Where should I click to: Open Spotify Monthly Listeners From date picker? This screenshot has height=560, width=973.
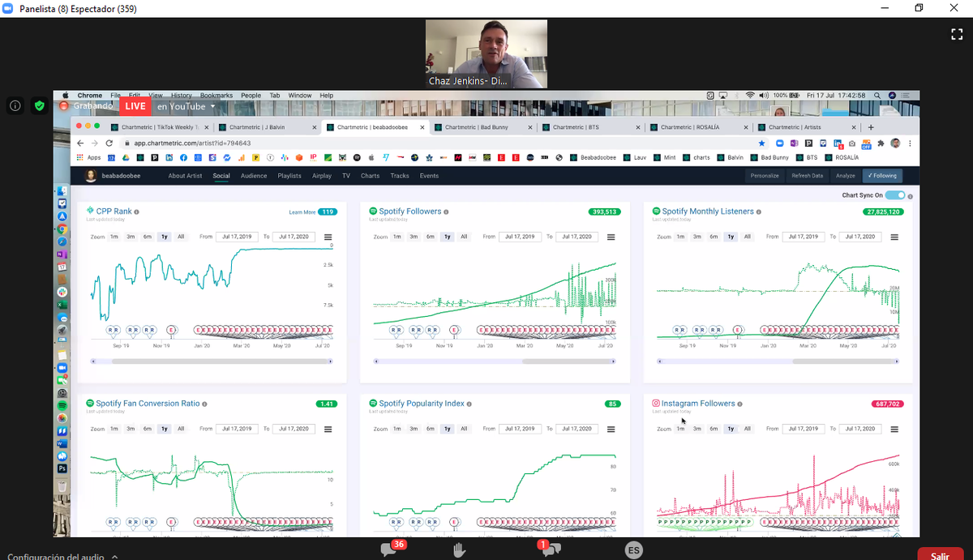[804, 237]
